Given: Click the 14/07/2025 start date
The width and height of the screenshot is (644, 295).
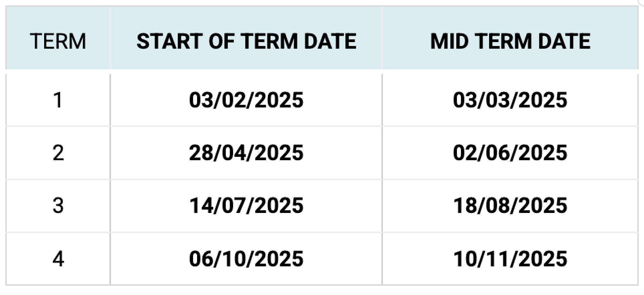Looking at the screenshot, I should (x=246, y=206).
